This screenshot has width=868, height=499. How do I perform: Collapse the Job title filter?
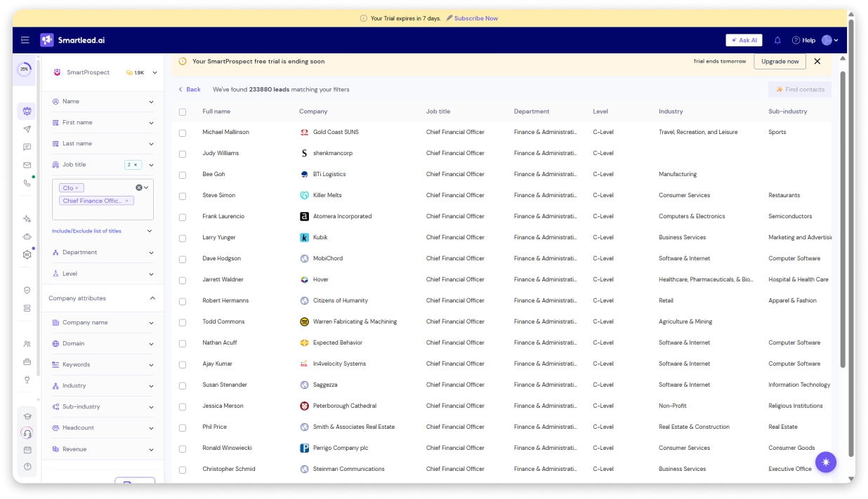tap(151, 165)
